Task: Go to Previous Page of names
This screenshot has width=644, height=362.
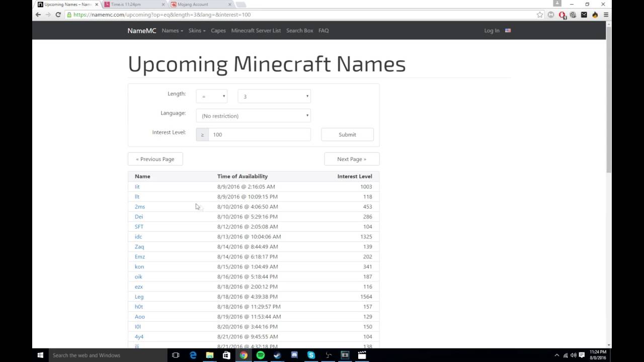Action: tap(155, 159)
